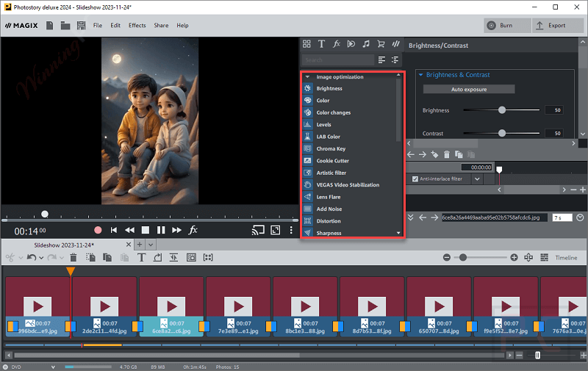Switch the effect list to list view

click(x=381, y=60)
